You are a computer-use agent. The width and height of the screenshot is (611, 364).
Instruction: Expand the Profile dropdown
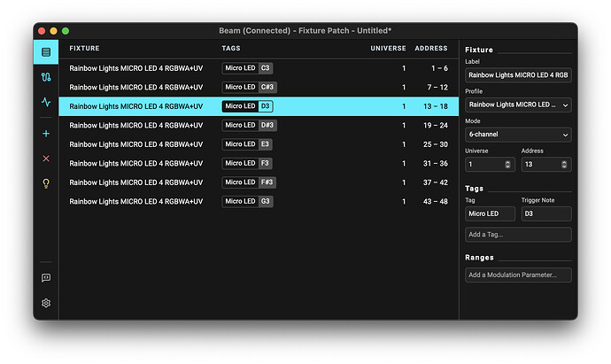click(x=518, y=105)
